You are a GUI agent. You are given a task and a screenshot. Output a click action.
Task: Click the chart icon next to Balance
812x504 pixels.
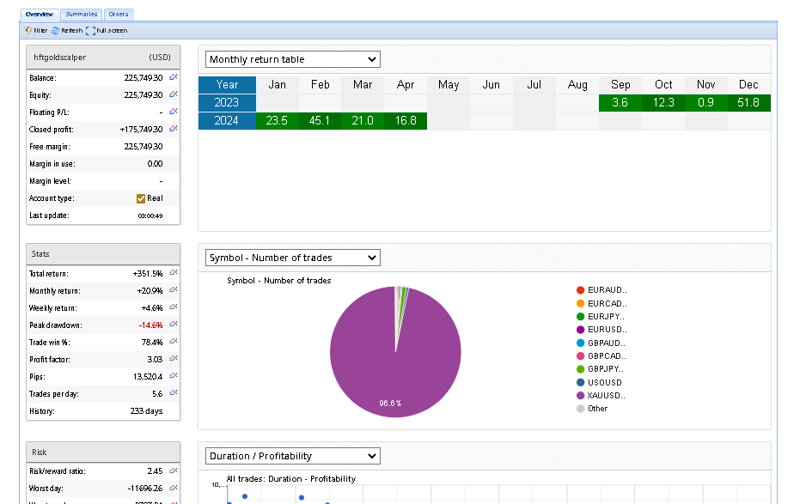pyautogui.click(x=173, y=77)
